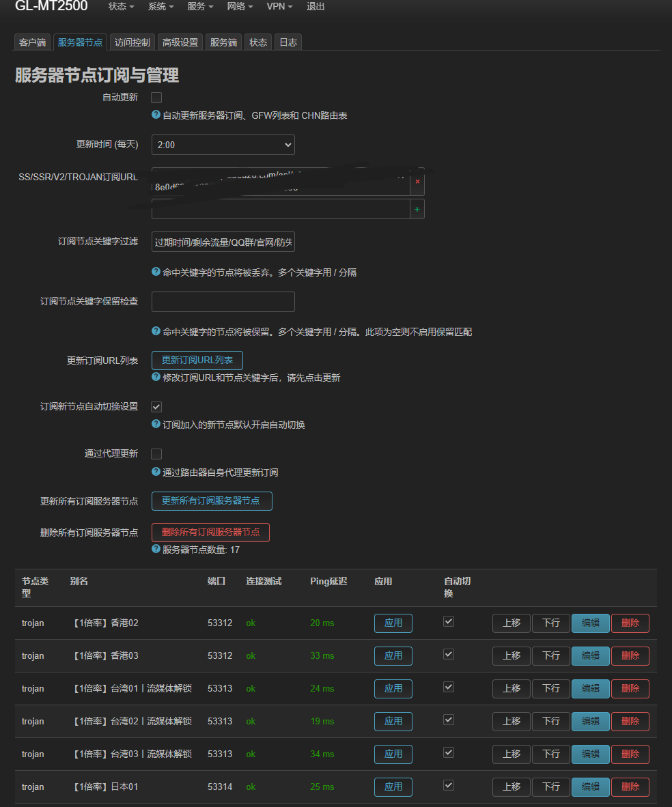
Task: Enable the 自动更新 checkbox
Action: (x=156, y=98)
